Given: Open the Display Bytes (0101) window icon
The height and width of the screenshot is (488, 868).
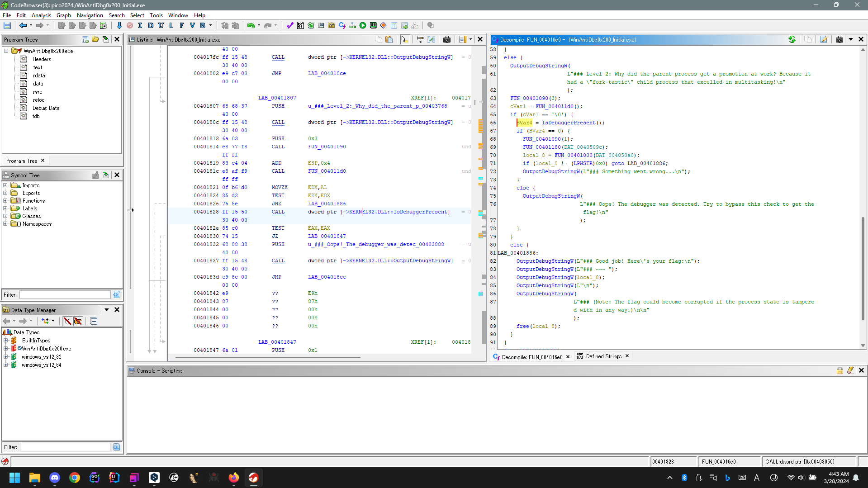Looking at the screenshot, I should tap(300, 25).
